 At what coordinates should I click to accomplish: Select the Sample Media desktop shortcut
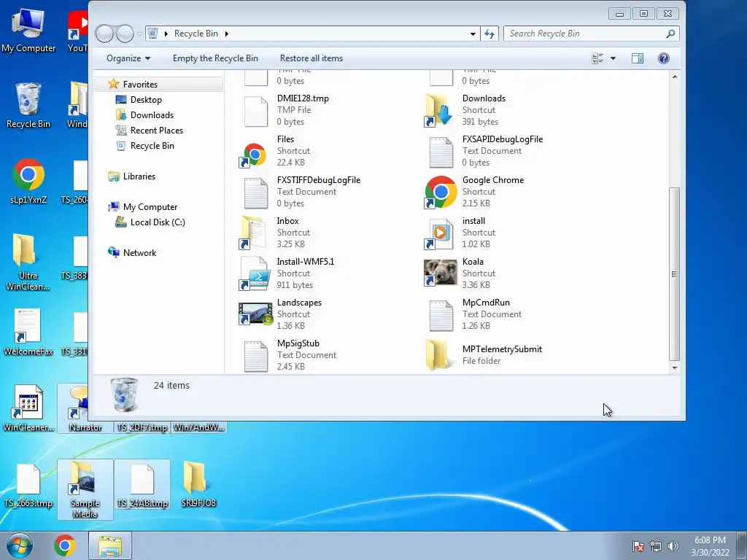pyautogui.click(x=85, y=489)
